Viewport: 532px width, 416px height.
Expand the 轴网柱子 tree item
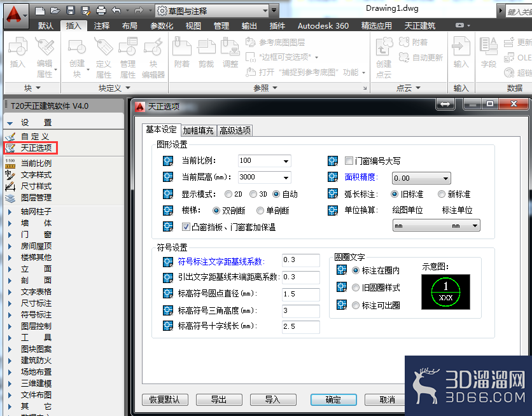point(10,212)
